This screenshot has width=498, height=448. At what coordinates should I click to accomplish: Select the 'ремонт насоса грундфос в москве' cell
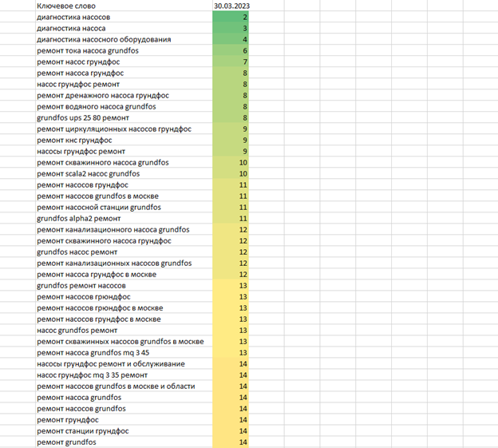tap(124, 274)
